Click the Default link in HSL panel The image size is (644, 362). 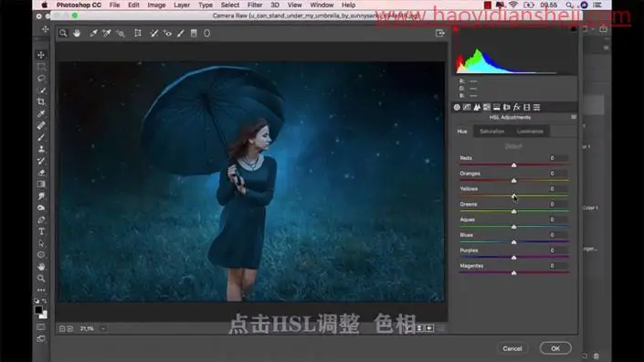pos(513,146)
